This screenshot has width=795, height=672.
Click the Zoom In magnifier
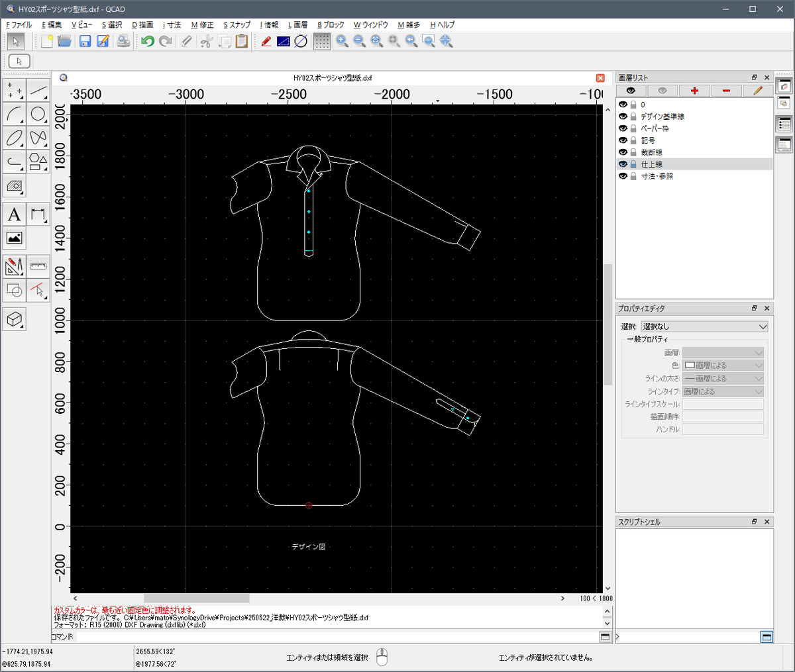(342, 41)
